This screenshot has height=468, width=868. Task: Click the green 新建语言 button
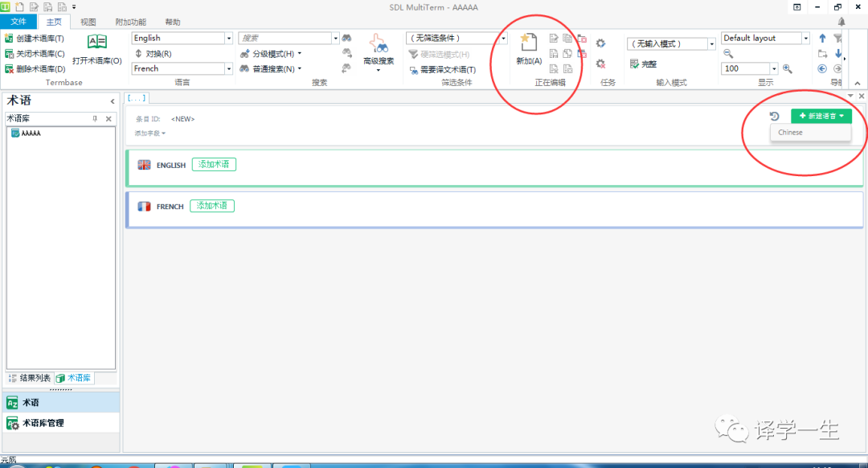click(821, 116)
